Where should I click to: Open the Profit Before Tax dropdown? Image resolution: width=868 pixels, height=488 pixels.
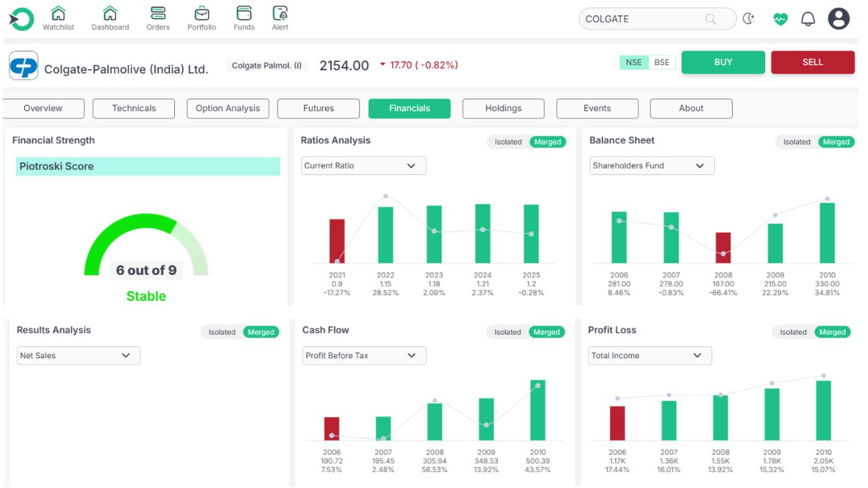point(364,356)
